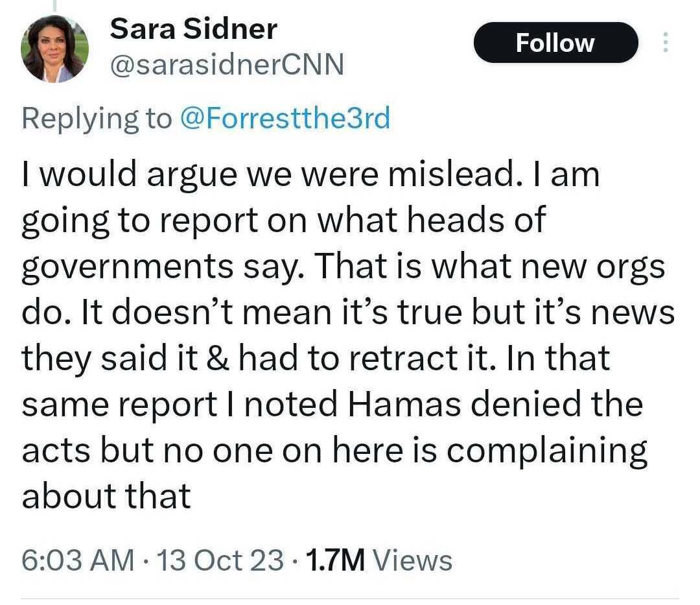
Task: Click the final words "about that"
Action: (106, 496)
